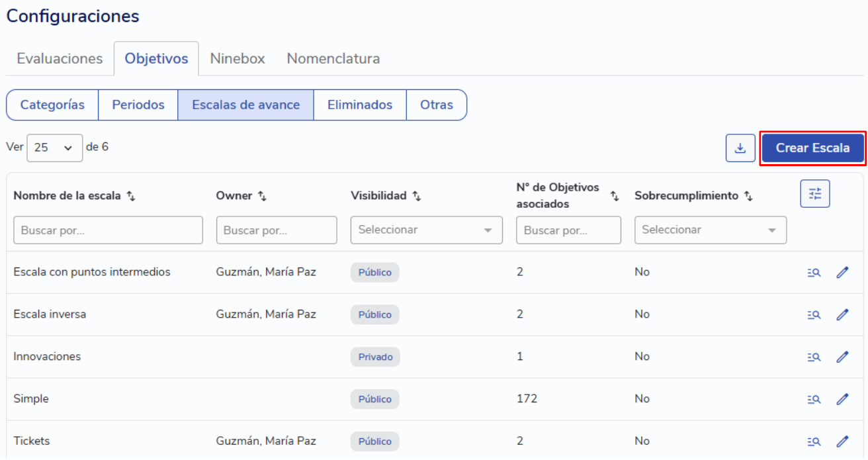Image resolution: width=868 pixels, height=460 pixels.
Task: Expand the Sobrecumplimiento Seleccionar filter
Action: [710, 230]
